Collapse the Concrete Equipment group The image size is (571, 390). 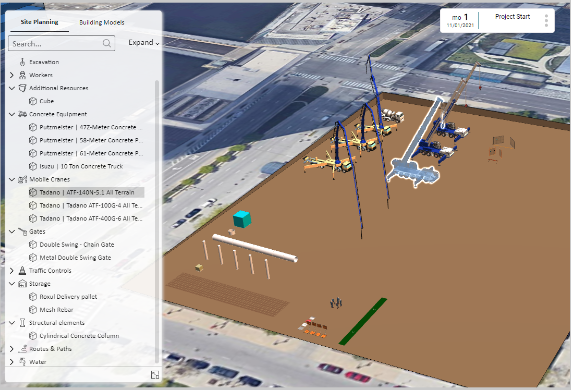(x=12, y=114)
